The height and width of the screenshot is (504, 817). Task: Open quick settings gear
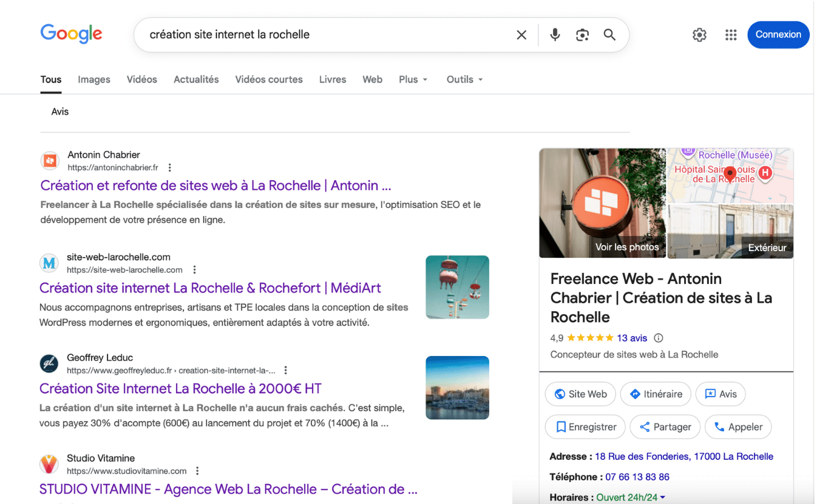click(699, 35)
